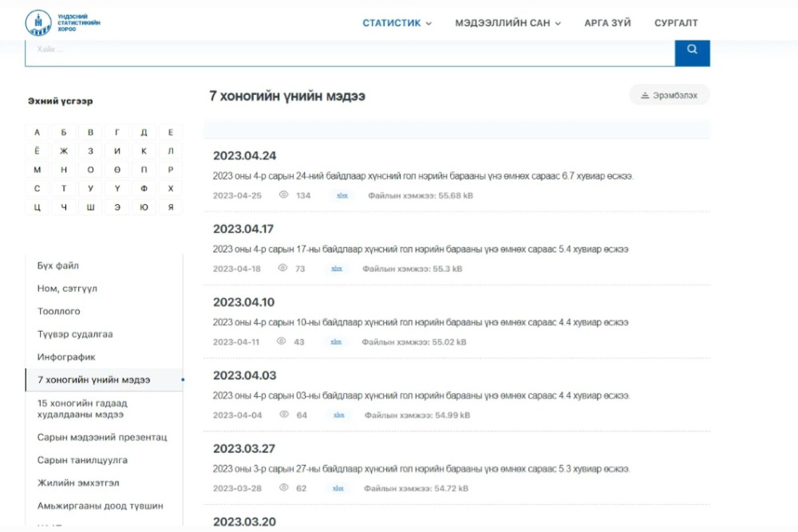Select Бүх файл category in sidebar
Image resolution: width=798 pixels, height=532 pixels.
58,266
